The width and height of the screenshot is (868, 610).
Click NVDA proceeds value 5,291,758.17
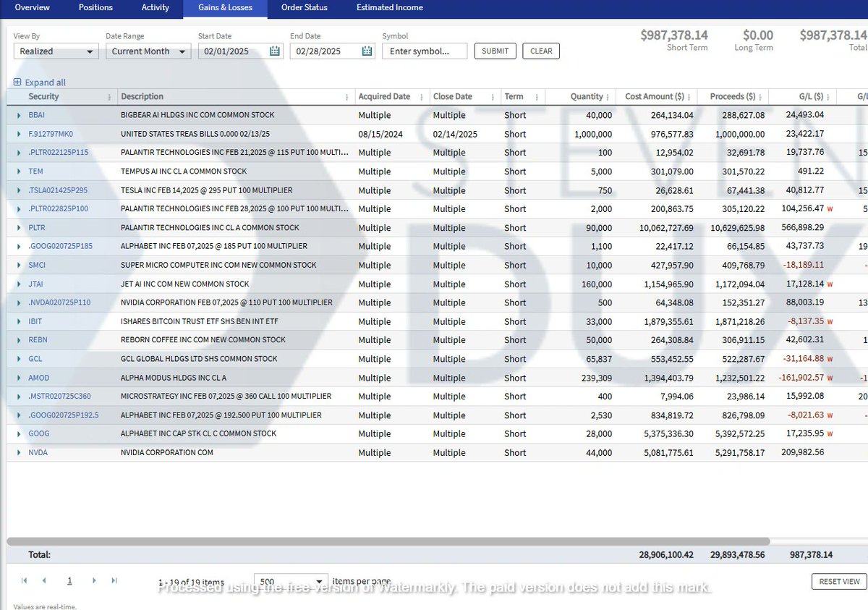[737, 453]
